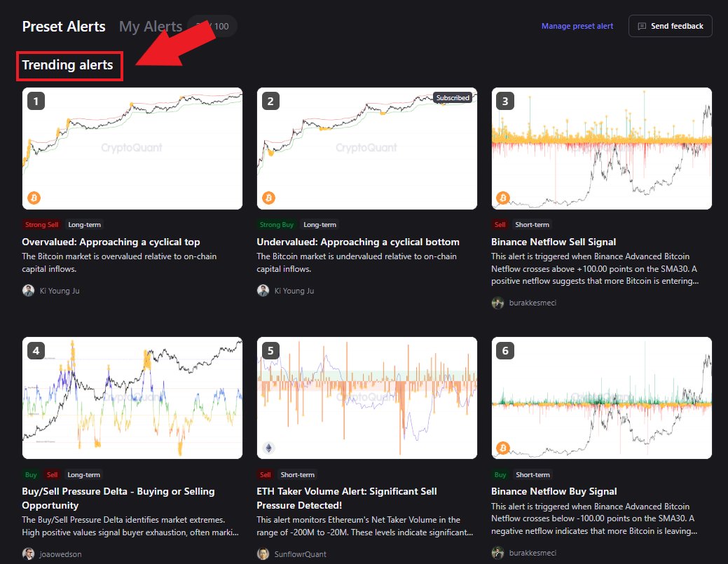The image size is (728, 564).
Task: Open the Binance Netflow Sell Signal chart
Action: [602, 149]
